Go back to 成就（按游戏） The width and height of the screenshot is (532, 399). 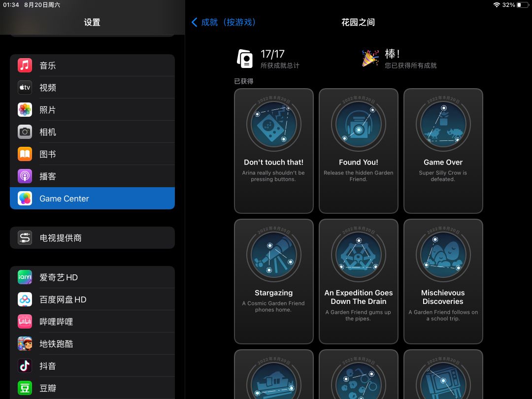pos(223,22)
